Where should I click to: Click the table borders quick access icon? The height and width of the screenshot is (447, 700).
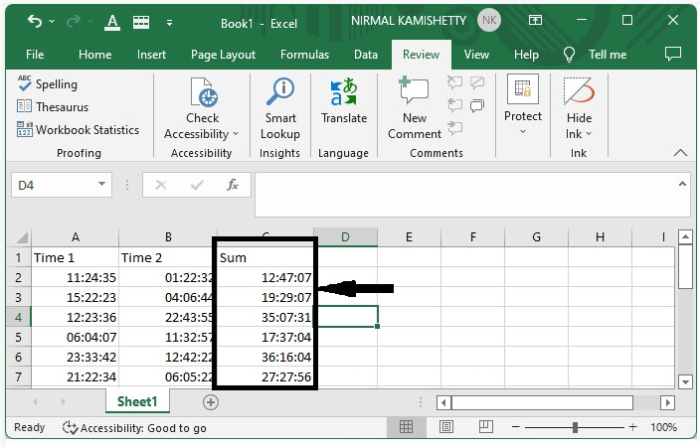tap(141, 22)
